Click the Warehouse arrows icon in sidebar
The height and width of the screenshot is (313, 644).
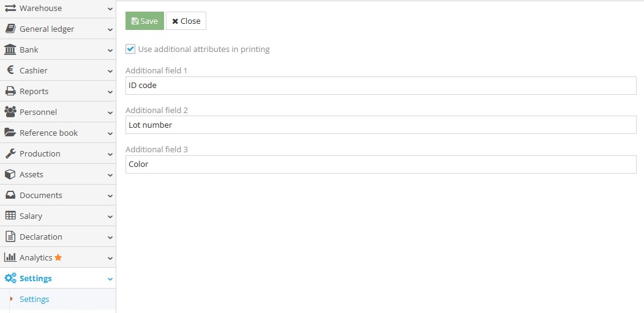[x=10, y=9]
